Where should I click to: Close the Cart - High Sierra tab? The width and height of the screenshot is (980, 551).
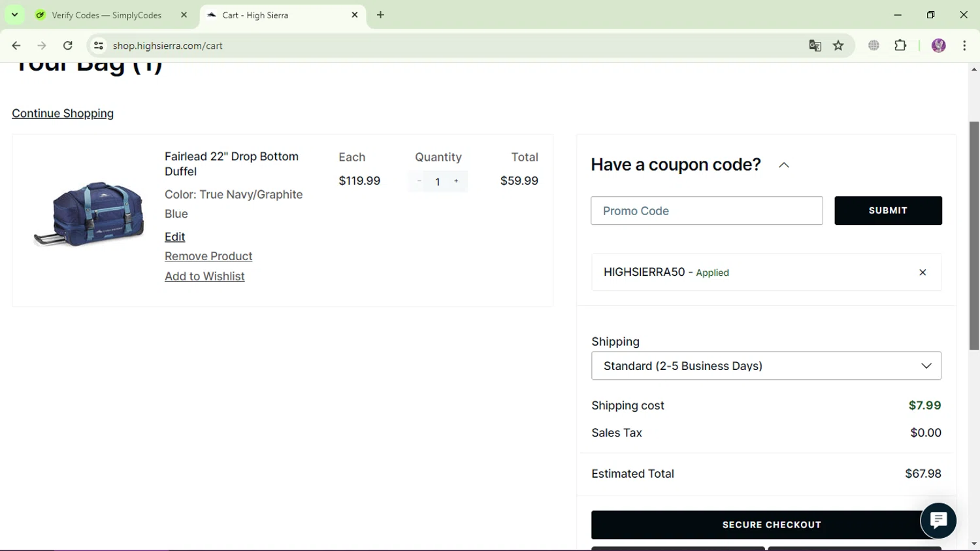coord(355,14)
